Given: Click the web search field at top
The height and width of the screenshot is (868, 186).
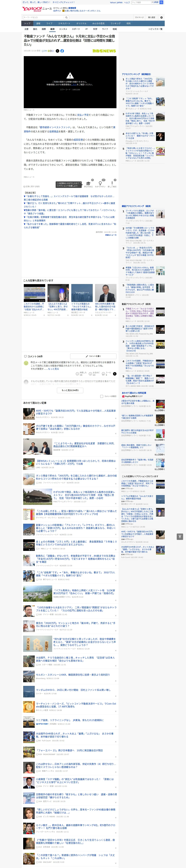Looking at the screenshot, I should coord(141,2).
